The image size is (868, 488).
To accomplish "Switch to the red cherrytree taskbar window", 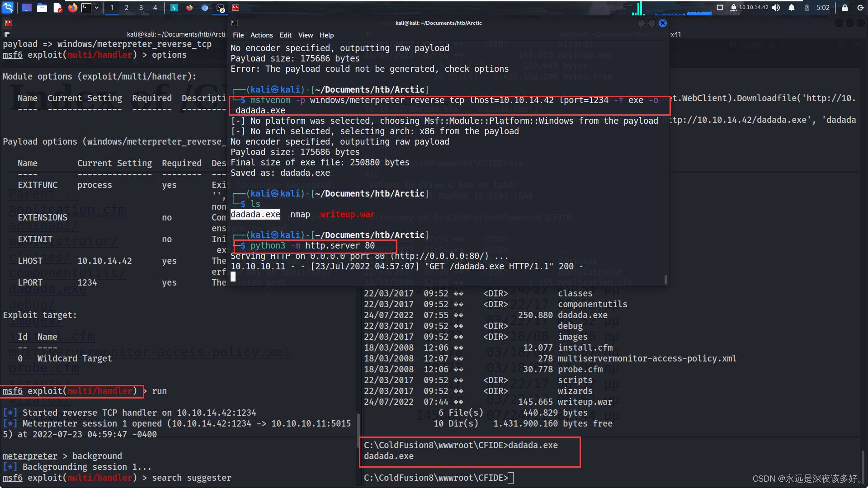I will tap(236, 8).
